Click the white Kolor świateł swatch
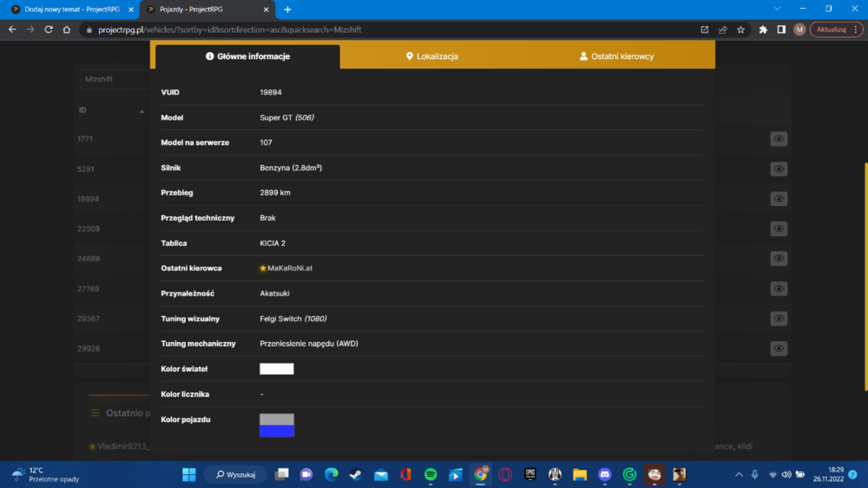 click(x=277, y=369)
